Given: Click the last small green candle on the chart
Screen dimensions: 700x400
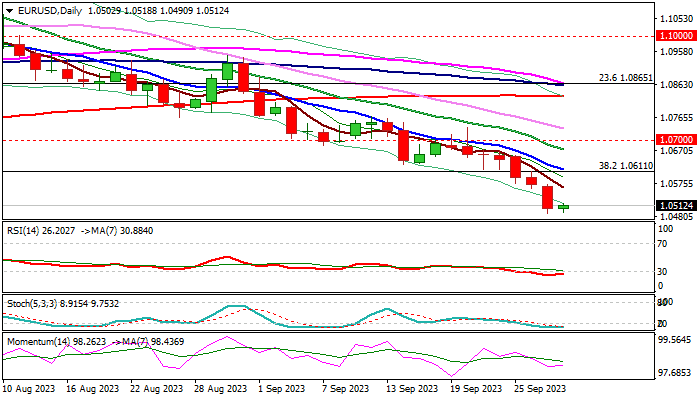Looking at the screenshot, I should (563, 207).
